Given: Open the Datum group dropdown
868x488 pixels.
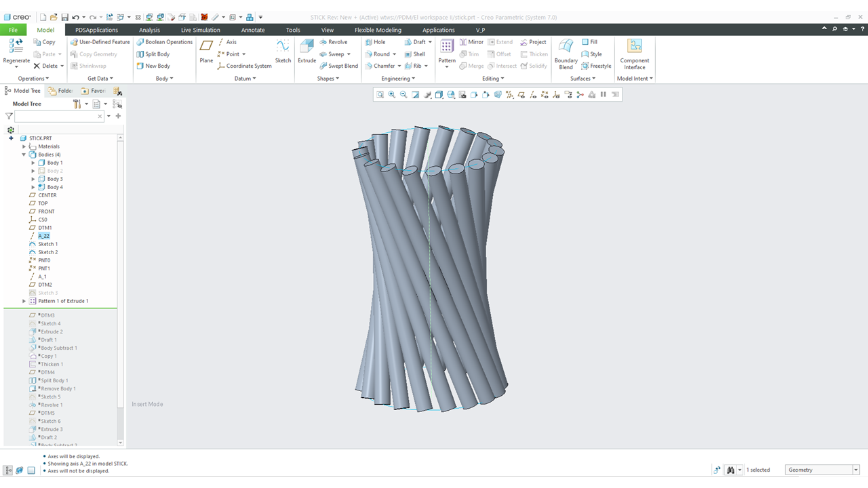Looking at the screenshot, I should tap(245, 79).
